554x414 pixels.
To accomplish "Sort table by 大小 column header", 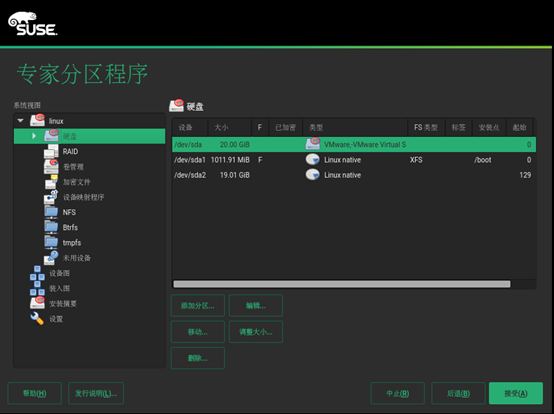I will click(x=230, y=127).
